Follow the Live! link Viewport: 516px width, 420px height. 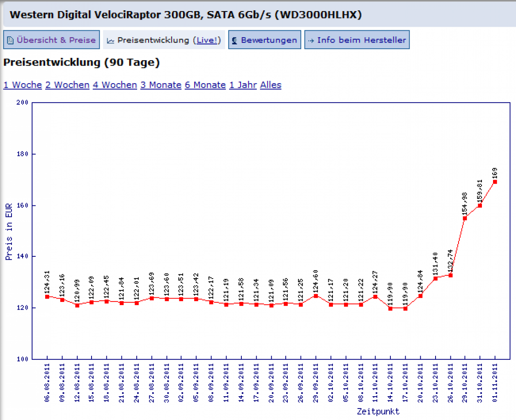click(x=207, y=40)
